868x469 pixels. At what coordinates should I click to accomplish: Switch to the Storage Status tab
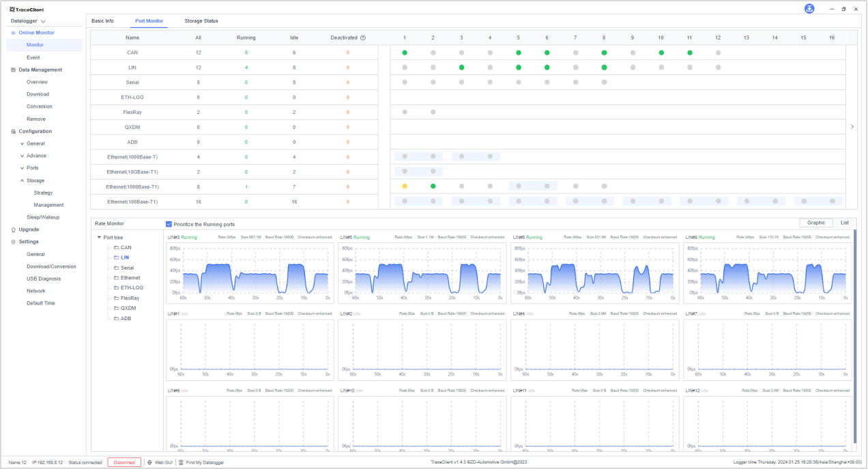(201, 21)
